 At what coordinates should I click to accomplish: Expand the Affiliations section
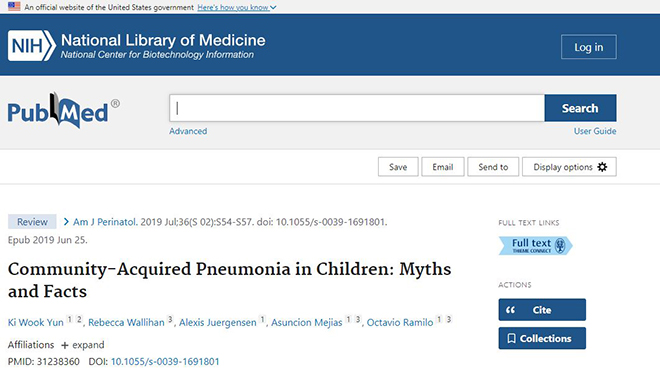tap(82, 345)
